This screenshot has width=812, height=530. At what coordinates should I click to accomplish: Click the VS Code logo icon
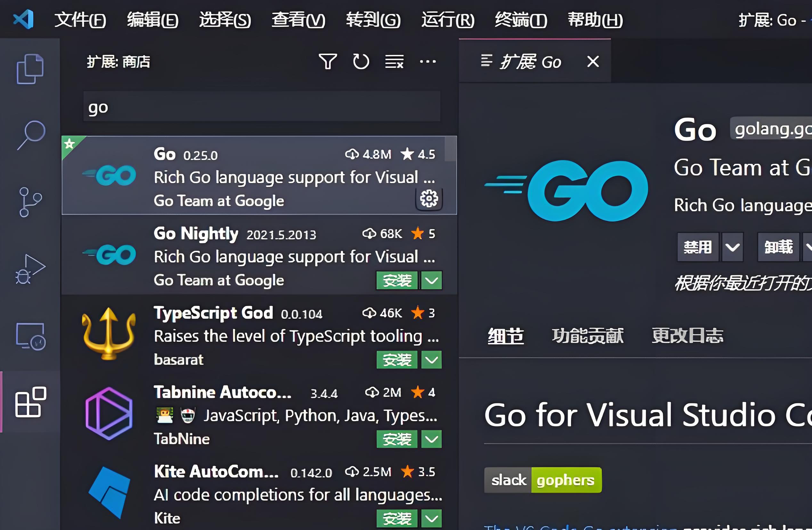click(24, 19)
